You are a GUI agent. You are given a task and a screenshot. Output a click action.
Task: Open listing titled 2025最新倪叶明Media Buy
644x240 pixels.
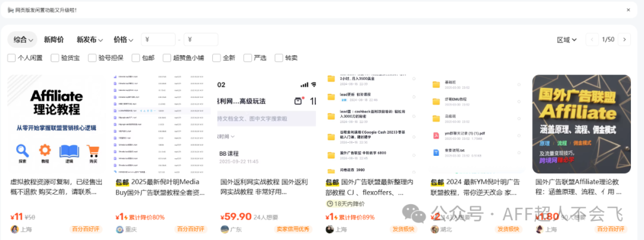click(x=160, y=187)
